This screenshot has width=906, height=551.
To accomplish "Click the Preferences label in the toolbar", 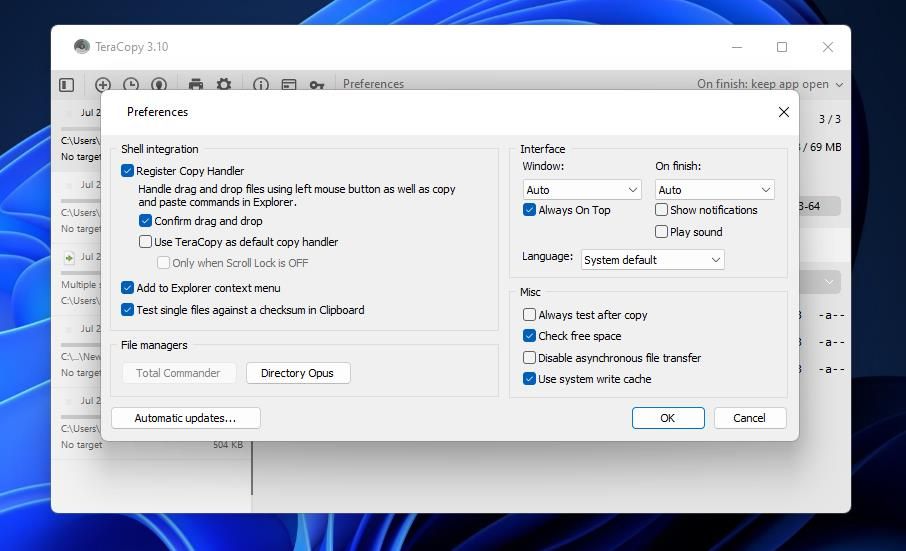I will (373, 84).
